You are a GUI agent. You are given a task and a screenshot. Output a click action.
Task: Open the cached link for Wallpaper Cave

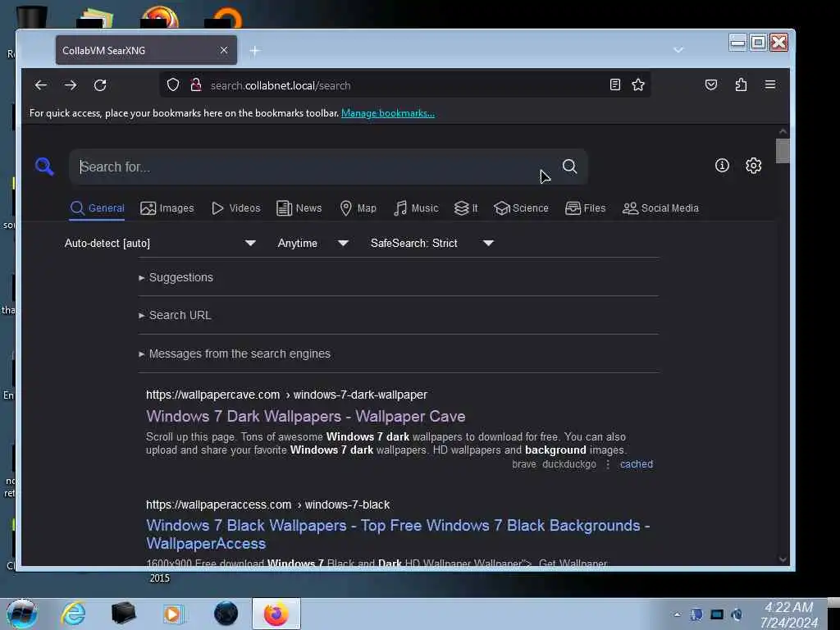pos(637,464)
